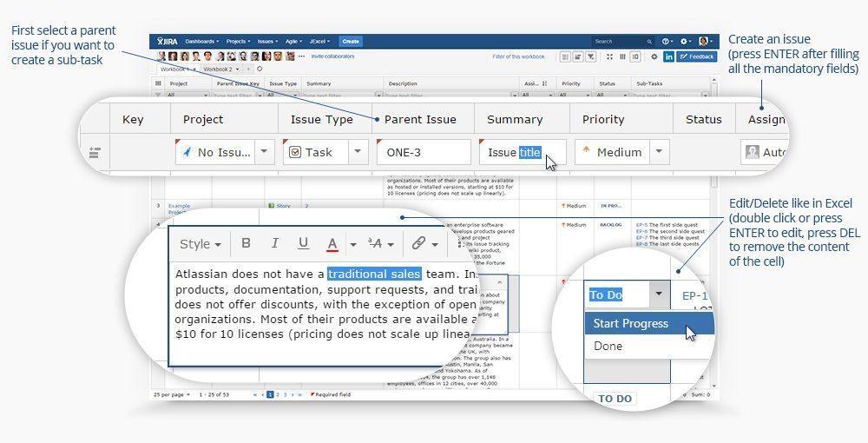868x443 pixels.
Task: Open the Dashboards menu
Action: 202,42
